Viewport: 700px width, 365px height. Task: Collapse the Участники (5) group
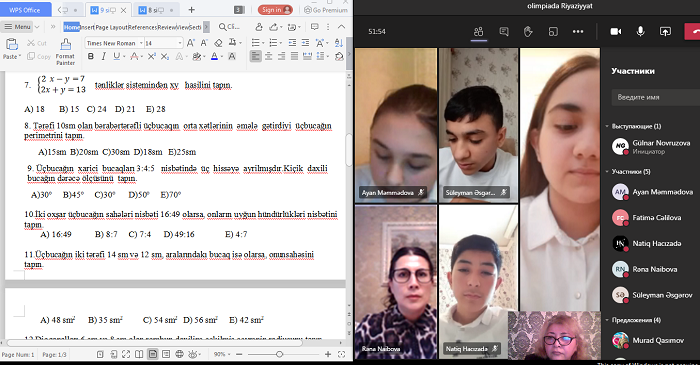tap(607, 171)
